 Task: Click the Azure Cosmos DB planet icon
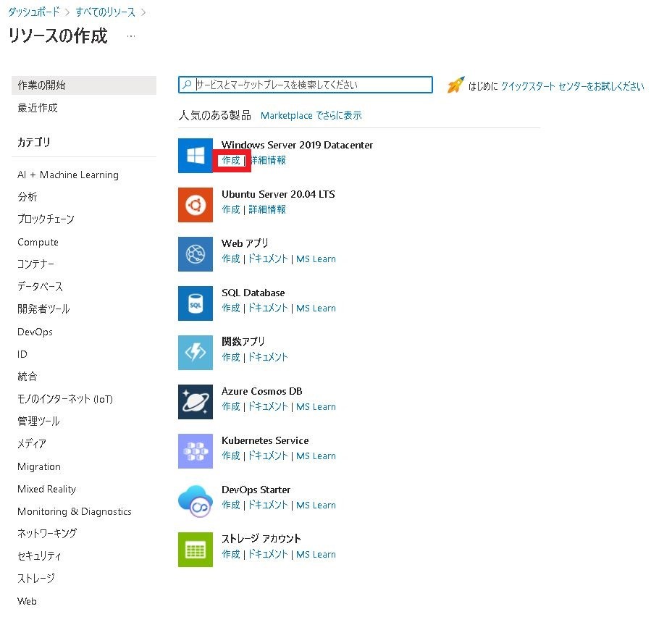pos(195,401)
